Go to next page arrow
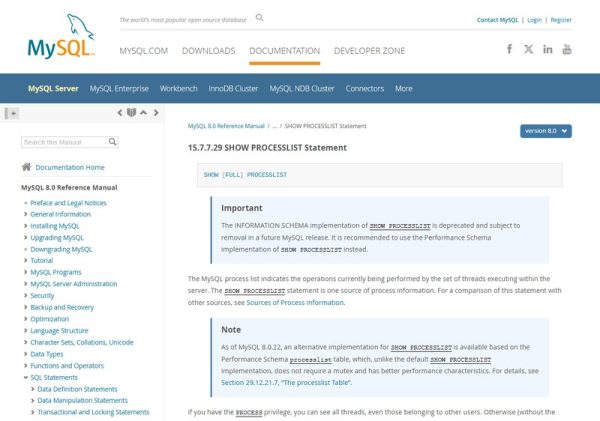600x421 pixels. pyautogui.click(x=156, y=113)
